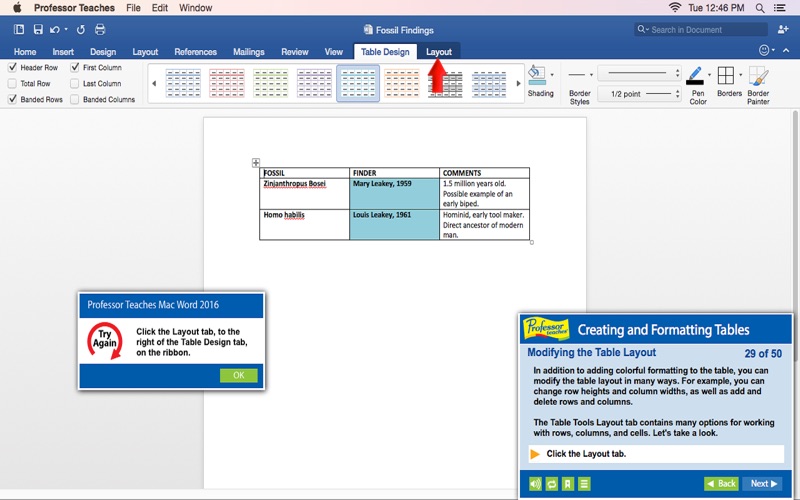Screen dimensions: 800x500
Task: Toggle the Banded Rows checkbox
Action: click(x=13, y=99)
